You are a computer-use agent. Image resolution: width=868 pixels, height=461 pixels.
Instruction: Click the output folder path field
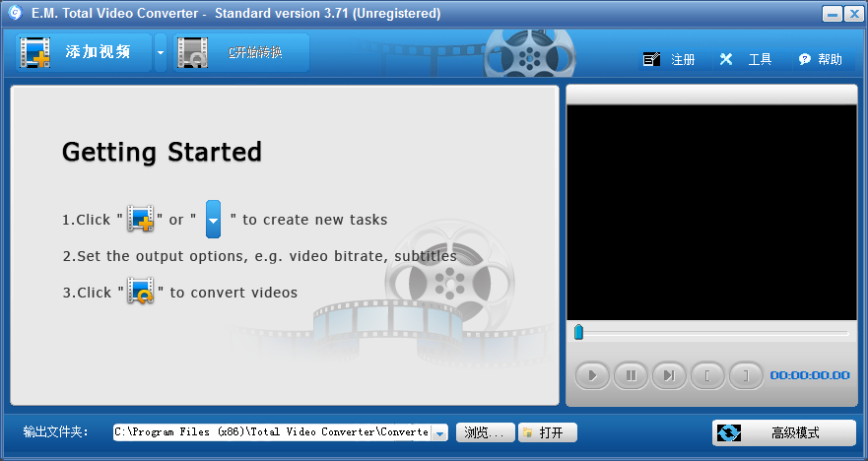tap(272, 432)
